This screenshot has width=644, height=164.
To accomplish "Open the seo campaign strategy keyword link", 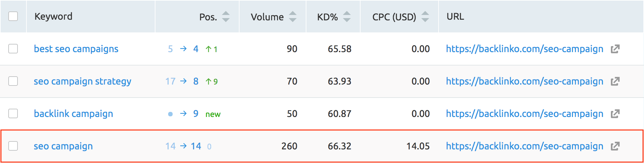I will (82, 81).
